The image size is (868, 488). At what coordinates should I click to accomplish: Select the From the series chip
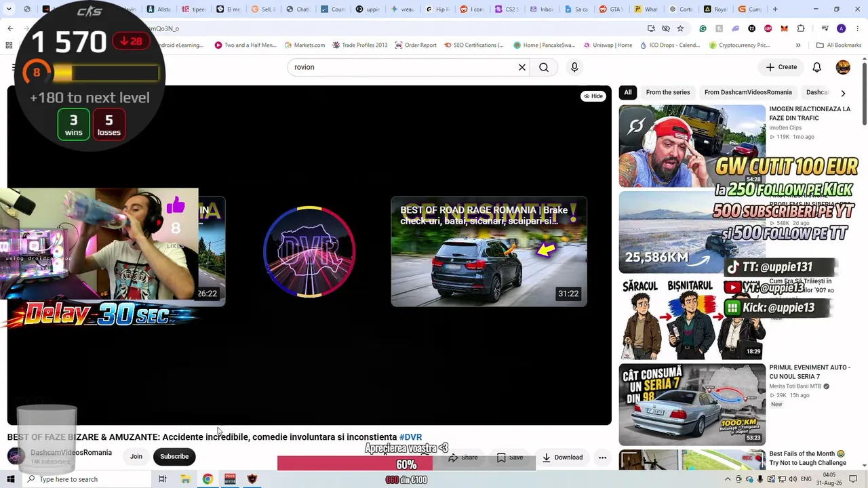click(668, 92)
